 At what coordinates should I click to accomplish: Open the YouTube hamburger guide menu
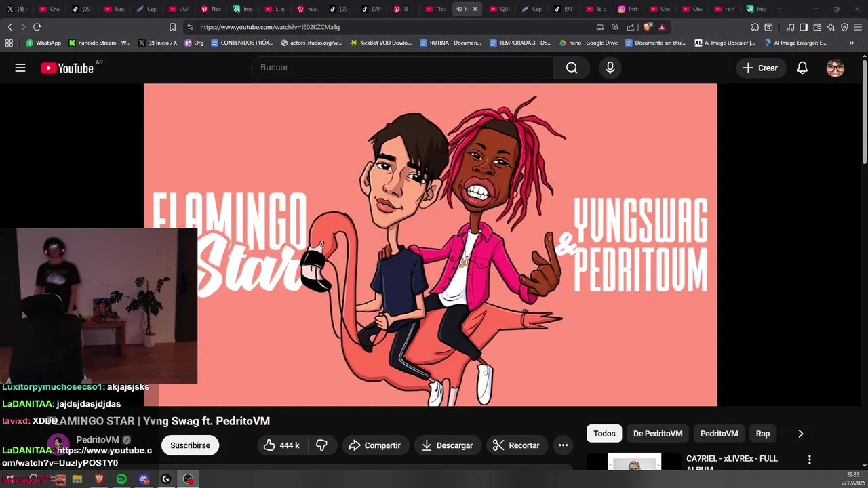[20, 68]
